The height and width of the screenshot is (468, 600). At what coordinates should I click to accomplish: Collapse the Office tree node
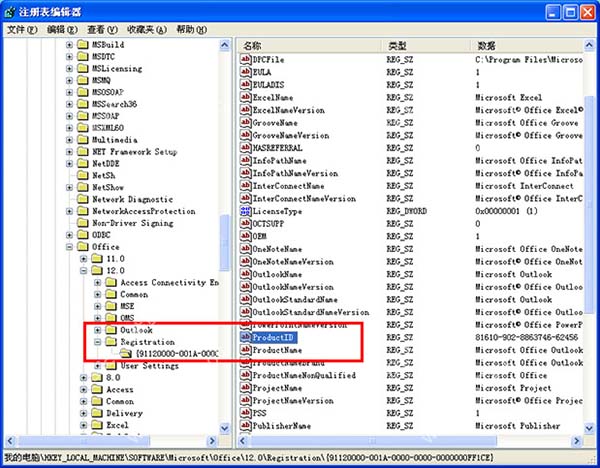click(69, 246)
